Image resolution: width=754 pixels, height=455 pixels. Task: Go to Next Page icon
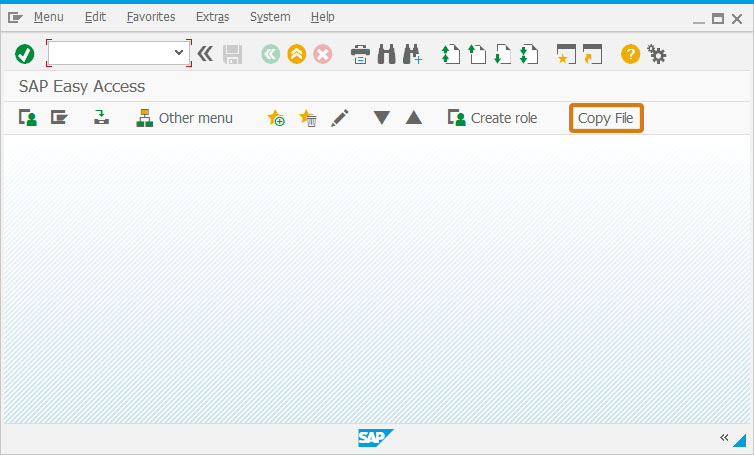(503, 54)
